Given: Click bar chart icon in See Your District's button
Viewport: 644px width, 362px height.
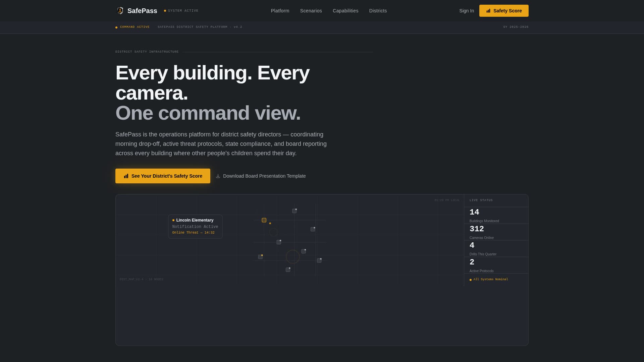Looking at the screenshot, I should pos(126,176).
